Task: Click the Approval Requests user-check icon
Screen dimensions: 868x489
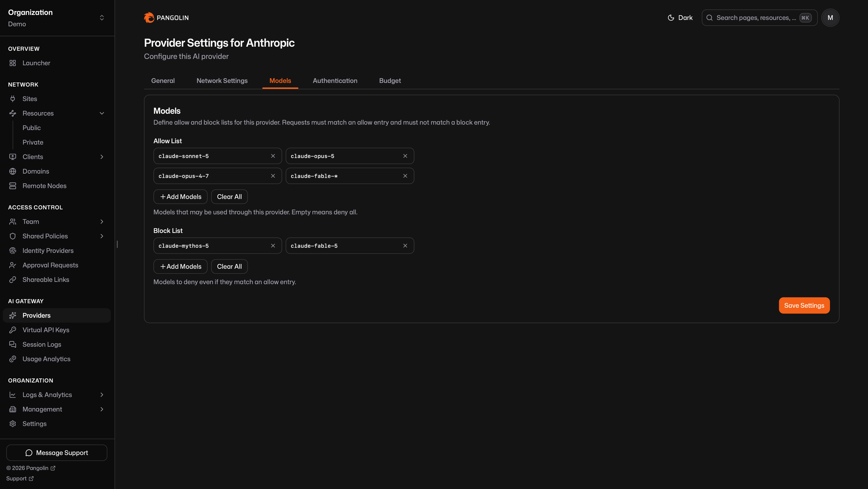Action: (x=13, y=265)
